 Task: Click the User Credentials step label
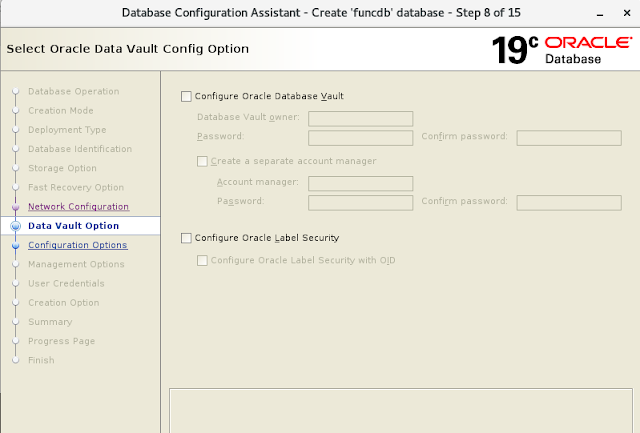(x=66, y=283)
